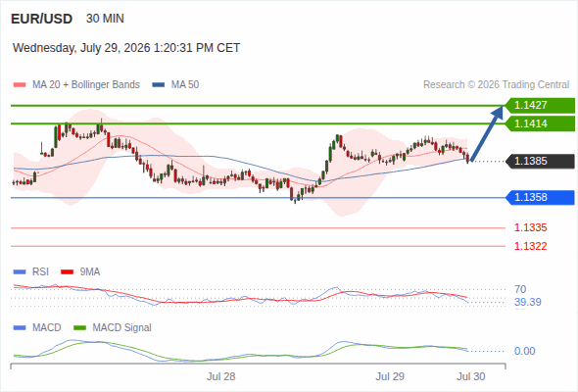This screenshot has height=392, width=578.
Task: Select the 1.1414 resistance price tag
Action: (541, 123)
